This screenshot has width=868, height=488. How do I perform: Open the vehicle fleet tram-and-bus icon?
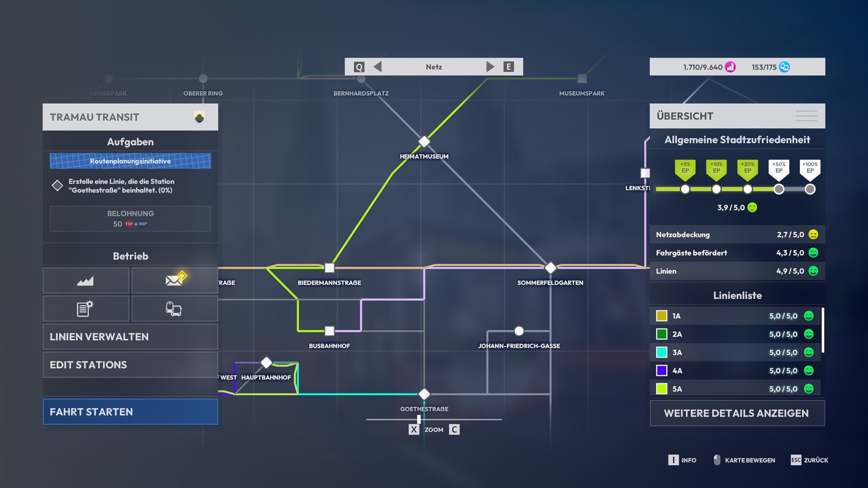(x=175, y=309)
